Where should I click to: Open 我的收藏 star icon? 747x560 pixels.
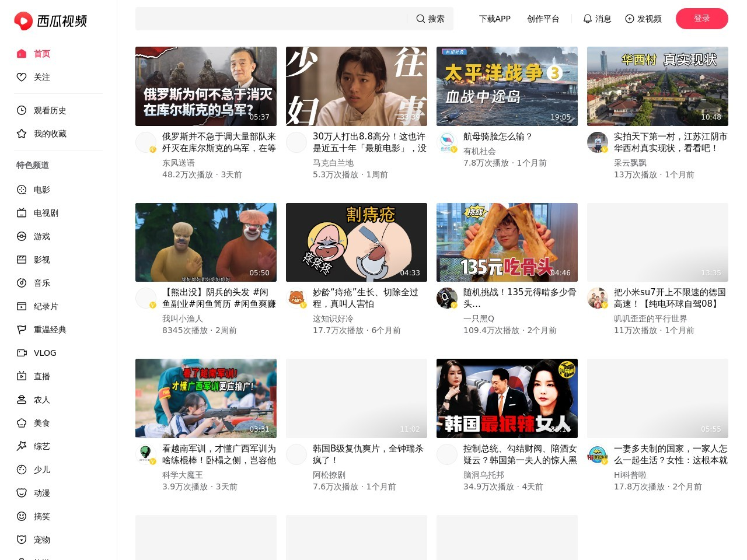click(22, 134)
